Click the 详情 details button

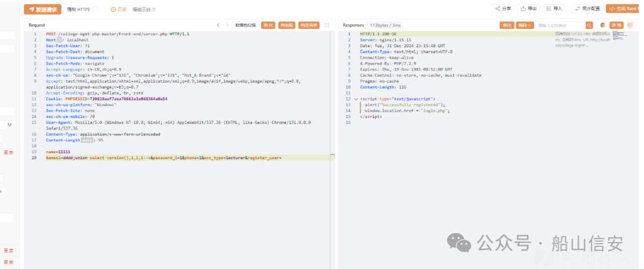[617, 25]
